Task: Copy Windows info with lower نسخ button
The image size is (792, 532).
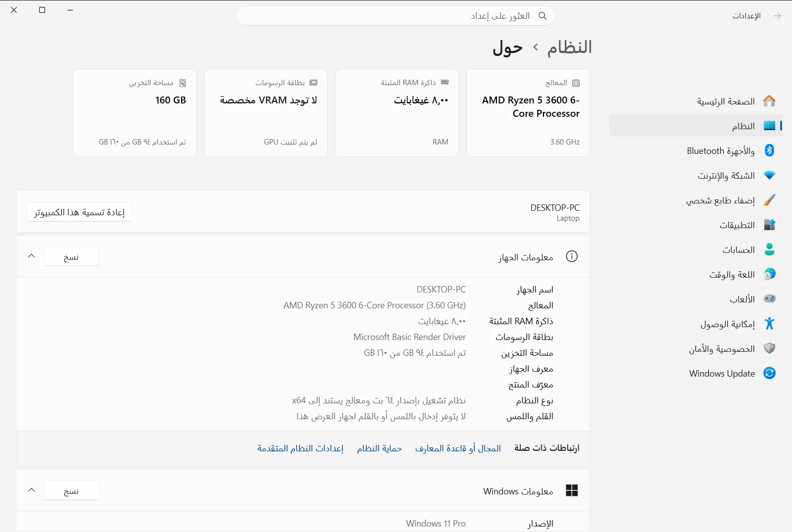Action: (71, 491)
